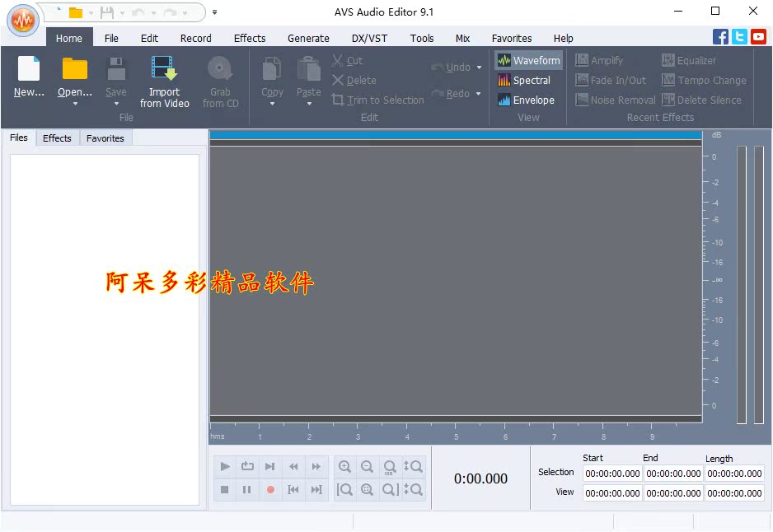The width and height of the screenshot is (773, 532).
Task: Click the Delete button in Edit group
Action: tap(354, 80)
